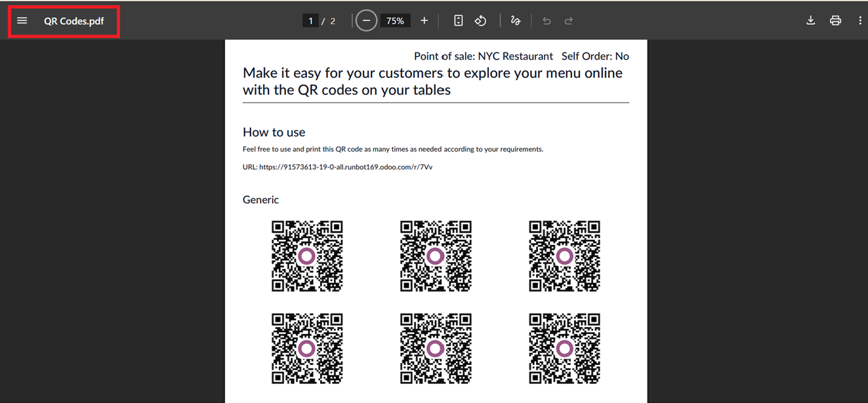Open the PDF sidebar hamburger menu
The width and height of the screenshot is (868, 403).
point(22,21)
